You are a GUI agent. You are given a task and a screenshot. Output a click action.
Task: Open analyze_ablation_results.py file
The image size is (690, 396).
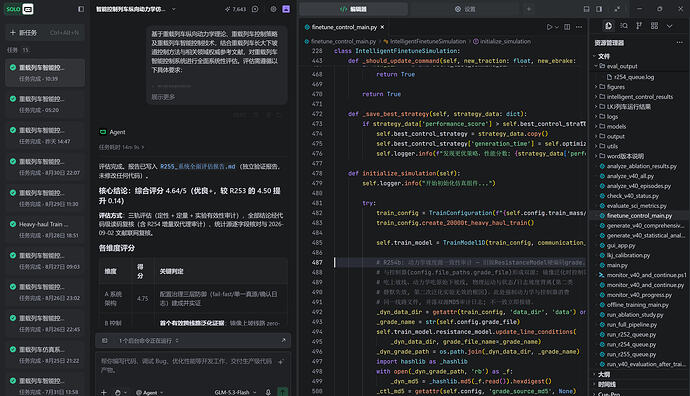click(642, 166)
